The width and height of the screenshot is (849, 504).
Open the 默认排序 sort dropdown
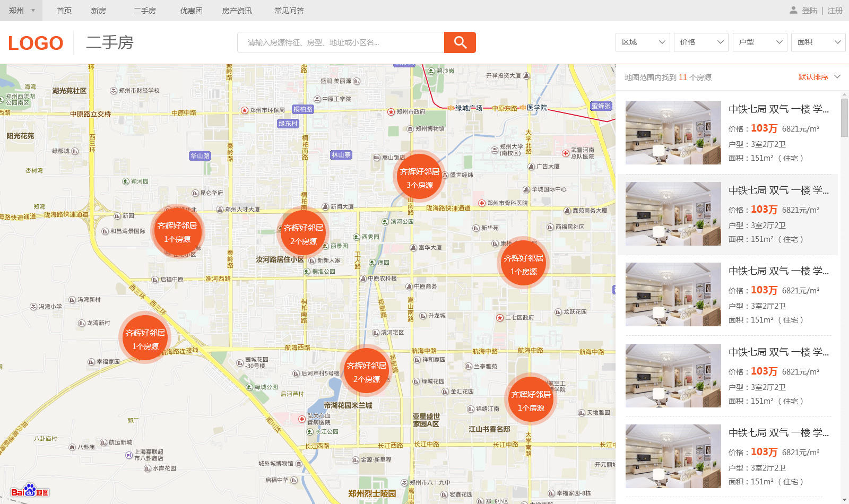point(819,77)
